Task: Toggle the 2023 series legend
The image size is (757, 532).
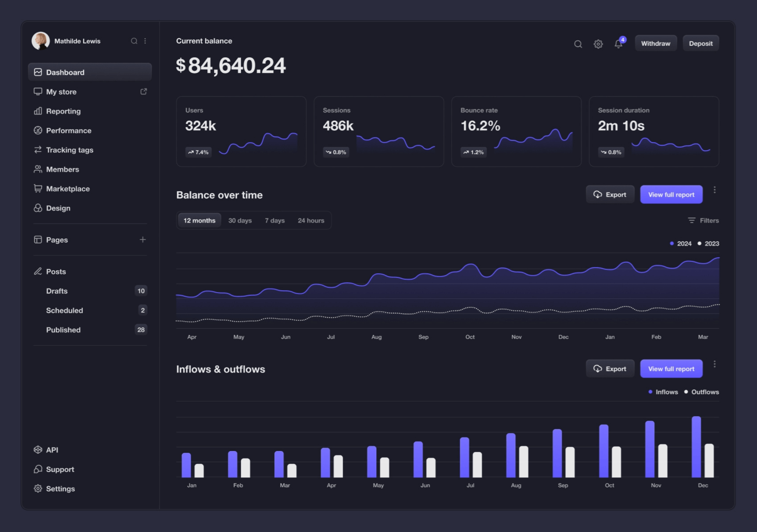Action: (708, 243)
